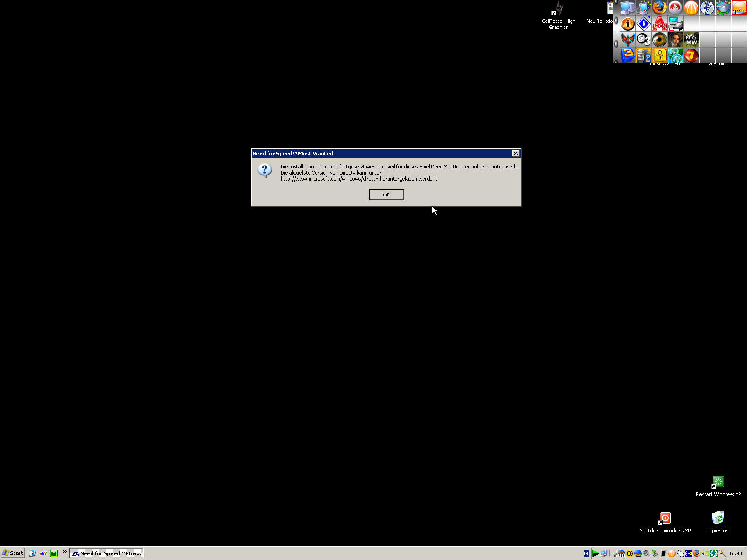
Task: Click the quick launch Internet Explorer icon
Action: point(32,553)
